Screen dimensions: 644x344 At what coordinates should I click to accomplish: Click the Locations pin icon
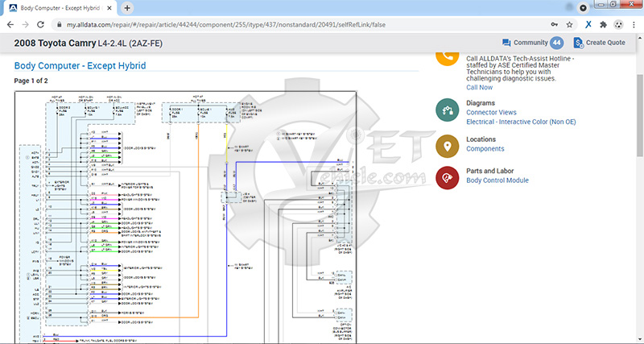447,147
